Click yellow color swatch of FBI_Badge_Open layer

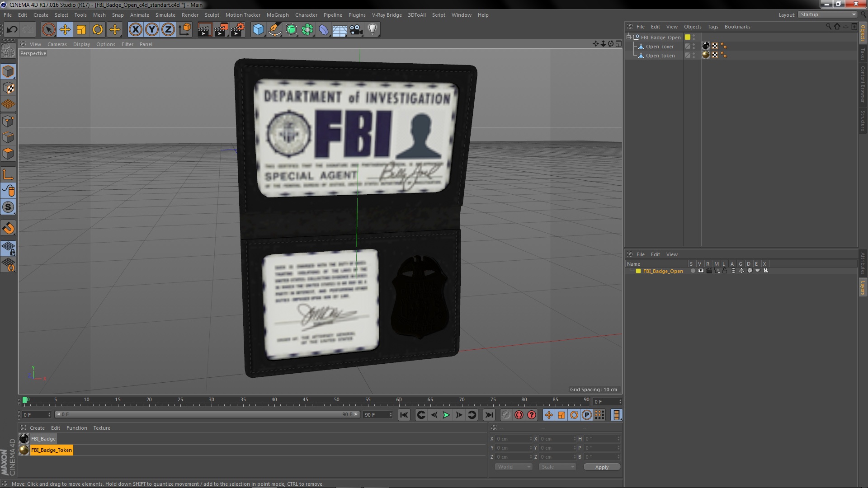coord(638,271)
